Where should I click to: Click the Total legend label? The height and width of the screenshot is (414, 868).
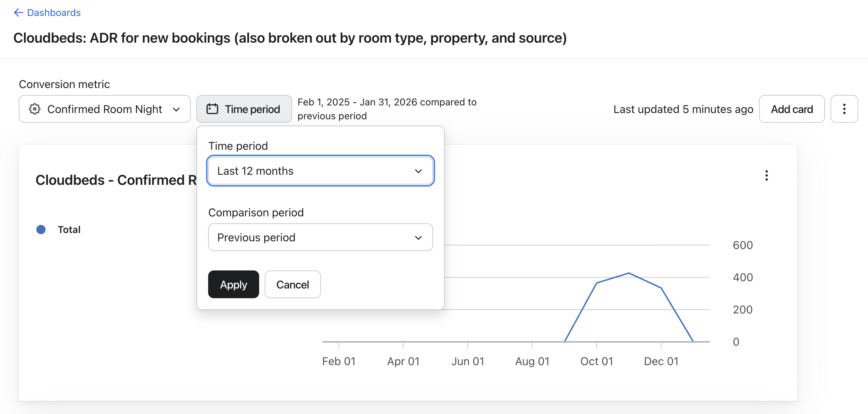[x=69, y=230]
